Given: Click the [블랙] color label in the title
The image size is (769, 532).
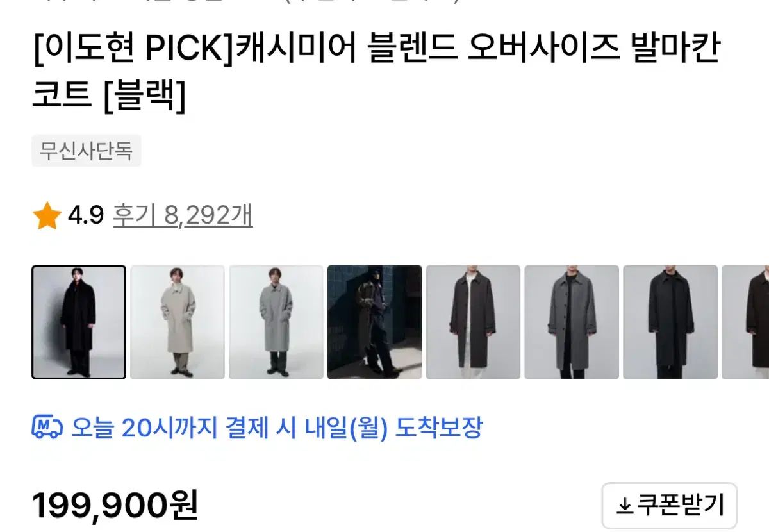Looking at the screenshot, I should pos(144,97).
